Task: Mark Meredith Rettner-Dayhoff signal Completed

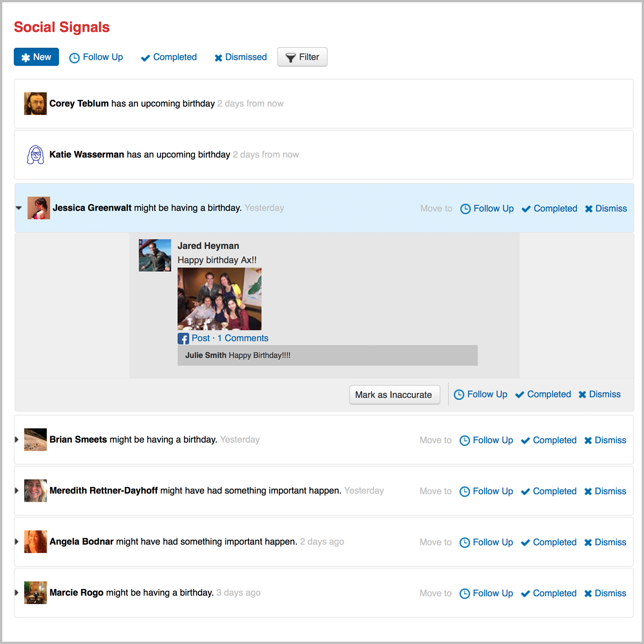Action: (x=548, y=491)
